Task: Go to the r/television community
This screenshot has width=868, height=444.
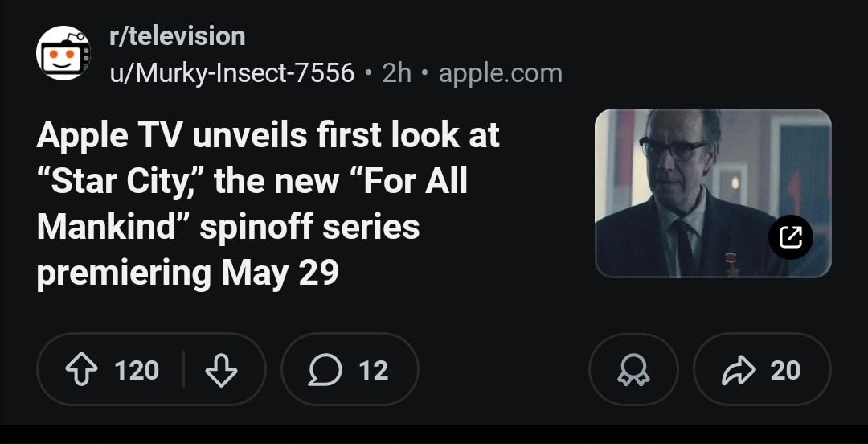Action: 177,36
